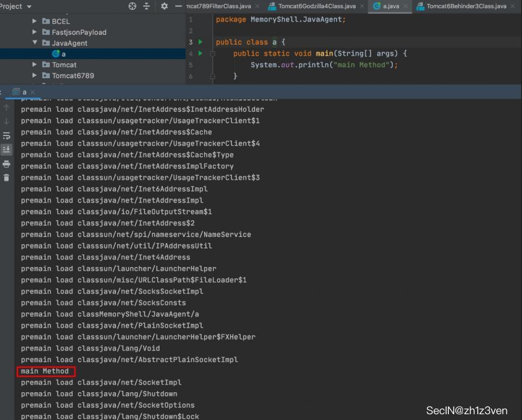This screenshot has width=522, height=420.
Task: Collapse the JavaAgent folder
Action: point(35,43)
